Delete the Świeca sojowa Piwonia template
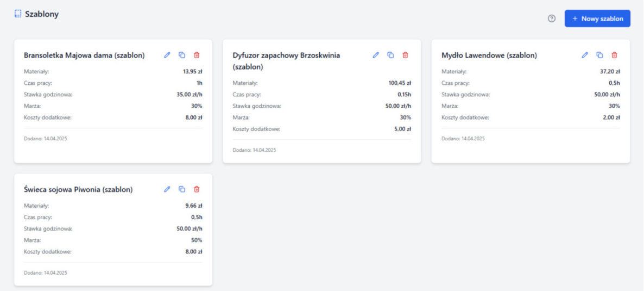 (197, 189)
